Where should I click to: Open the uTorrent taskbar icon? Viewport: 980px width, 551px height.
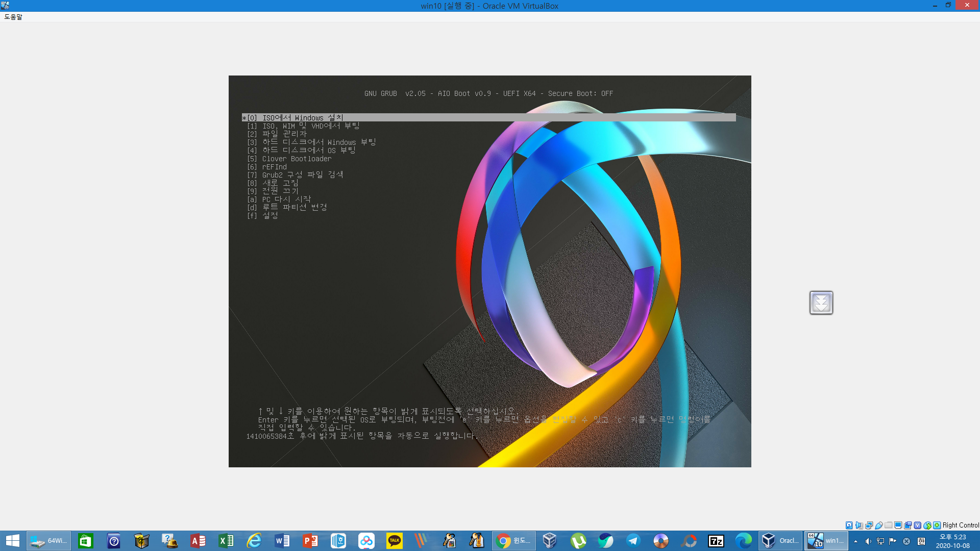[578, 541]
